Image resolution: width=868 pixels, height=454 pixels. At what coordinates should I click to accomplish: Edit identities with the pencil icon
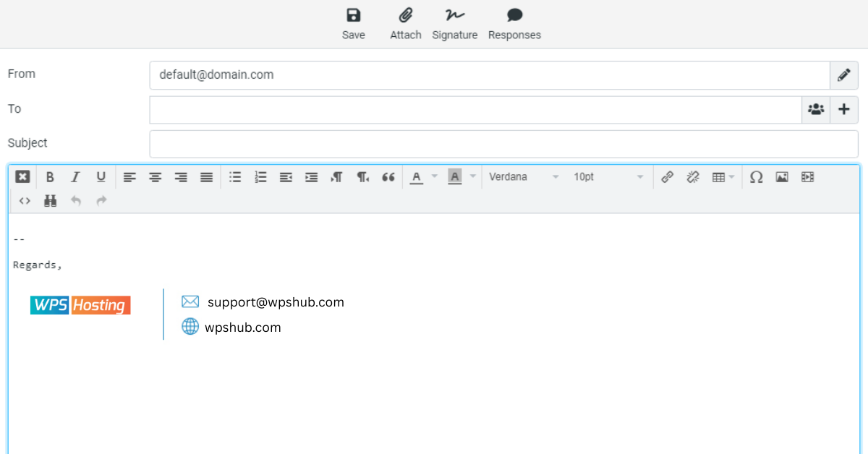[x=843, y=75]
